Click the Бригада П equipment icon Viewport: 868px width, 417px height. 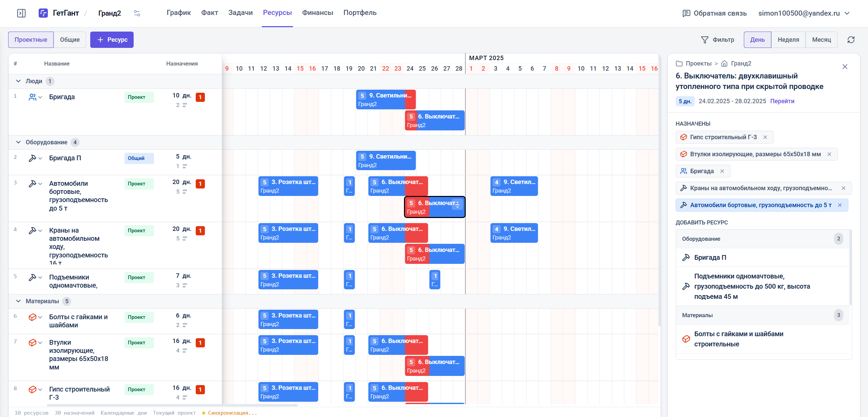click(33, 158)
